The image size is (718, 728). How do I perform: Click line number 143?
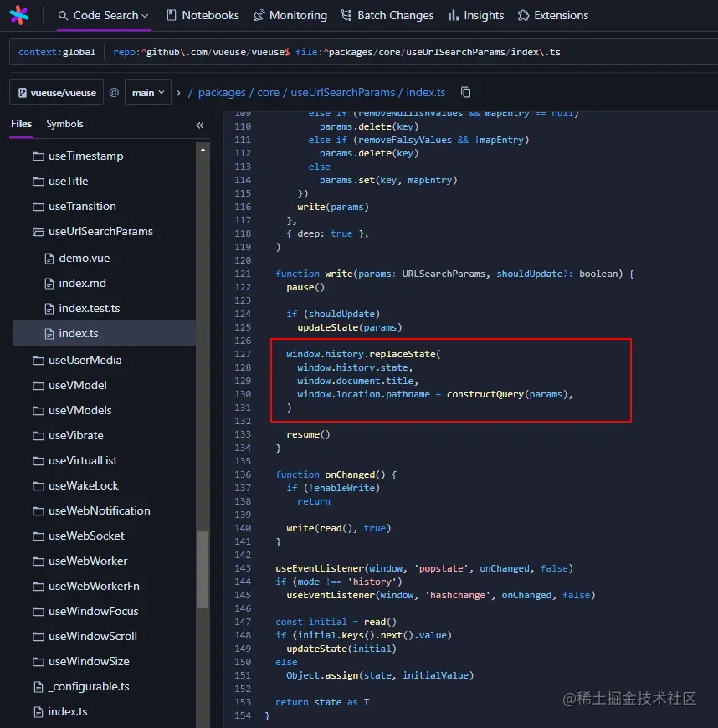click(x=243, y=568)
